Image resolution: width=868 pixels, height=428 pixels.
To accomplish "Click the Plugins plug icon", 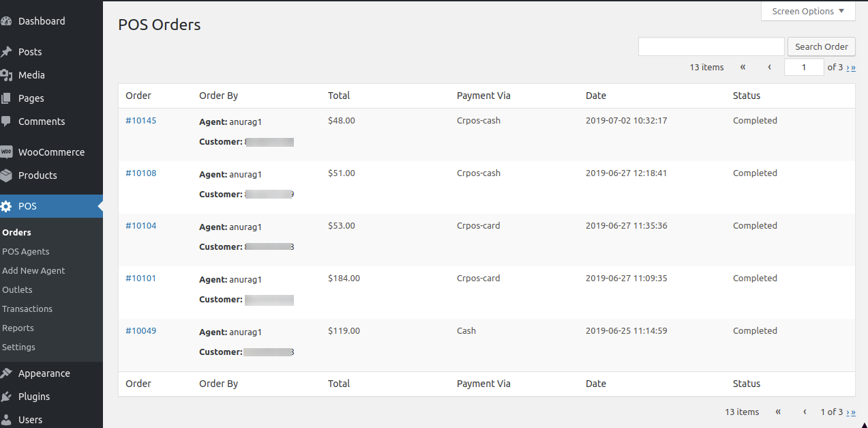I will pos(6,397).
